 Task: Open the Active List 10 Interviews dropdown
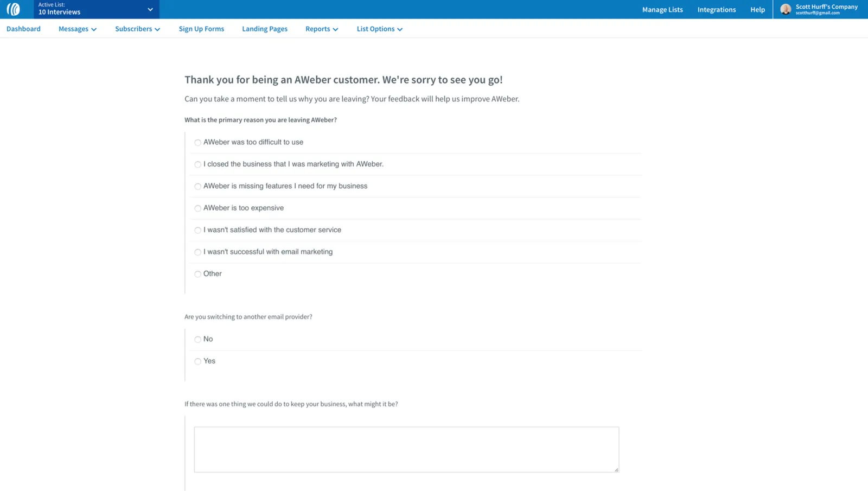97,9
